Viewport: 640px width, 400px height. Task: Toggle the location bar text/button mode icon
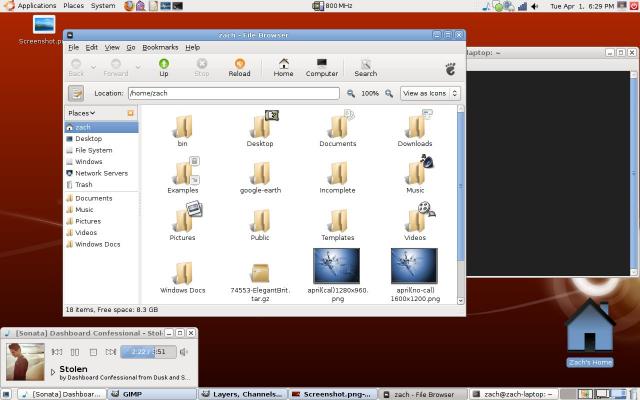tap(76, 93)
